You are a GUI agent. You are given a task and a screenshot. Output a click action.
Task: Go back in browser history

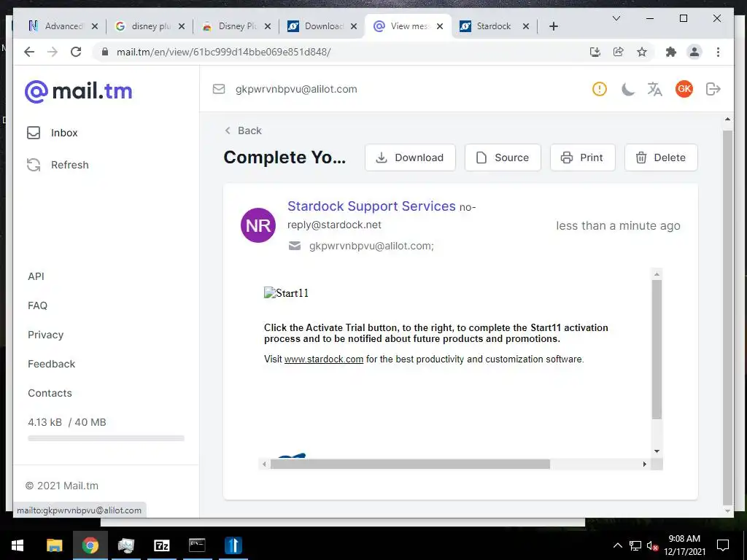click(x=29, y=52)
